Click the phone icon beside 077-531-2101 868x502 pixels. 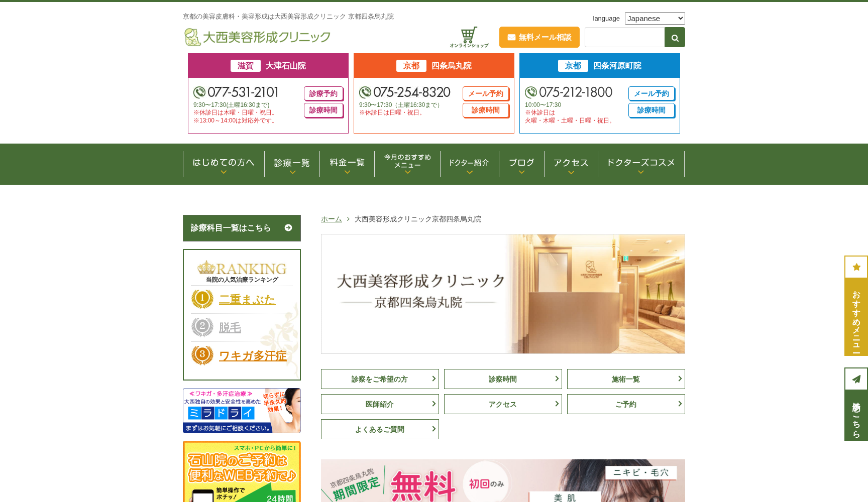coord(199,92)
